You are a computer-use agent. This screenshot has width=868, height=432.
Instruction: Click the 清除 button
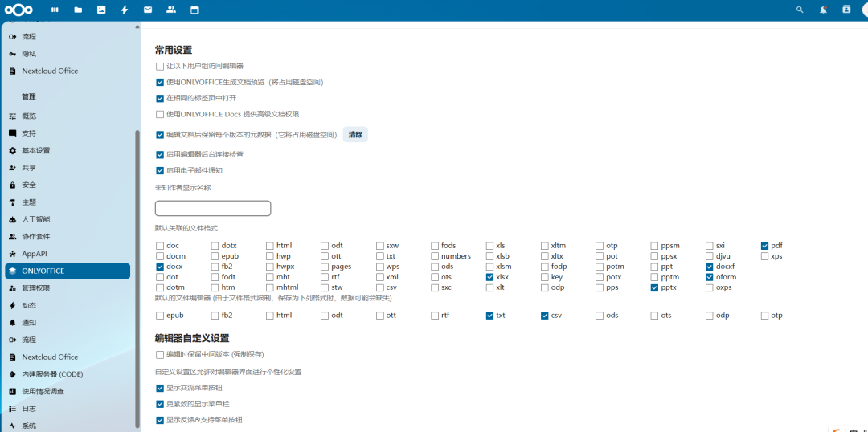355,134
